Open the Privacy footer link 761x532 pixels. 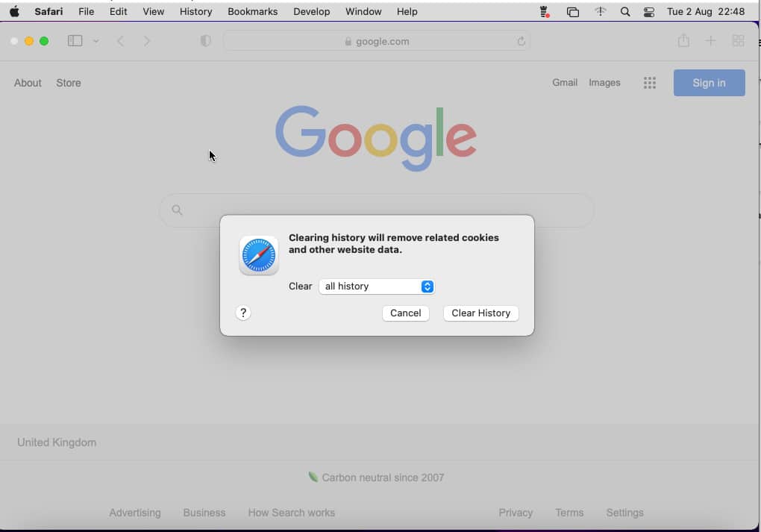(x=516, y=513)
